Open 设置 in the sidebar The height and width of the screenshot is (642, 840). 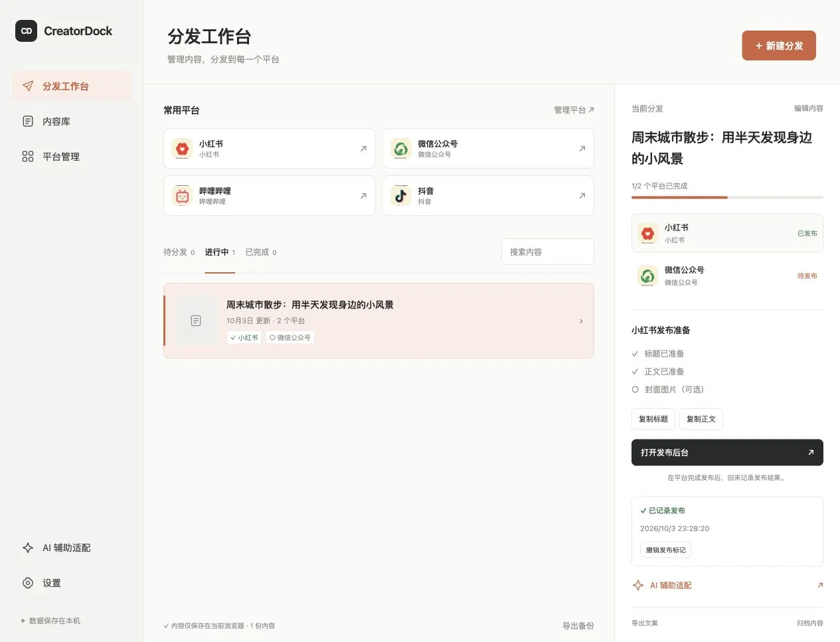[x=72, y=583]
